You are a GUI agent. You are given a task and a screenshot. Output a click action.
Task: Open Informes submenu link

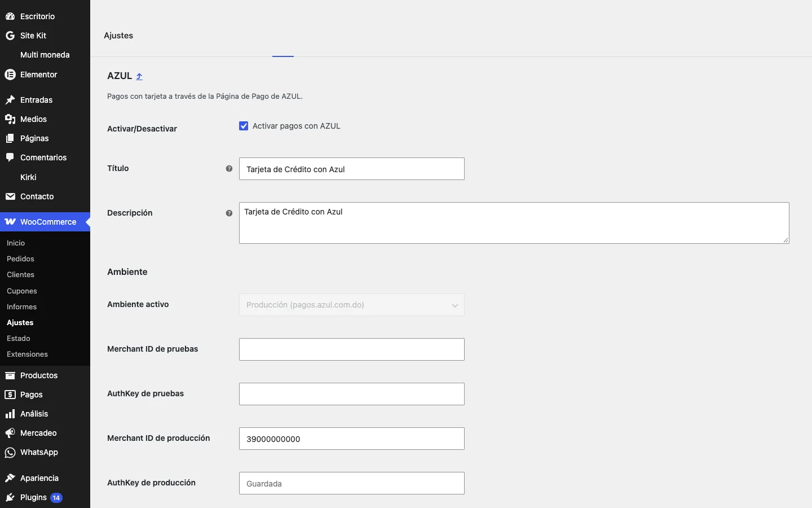[21, 306]
